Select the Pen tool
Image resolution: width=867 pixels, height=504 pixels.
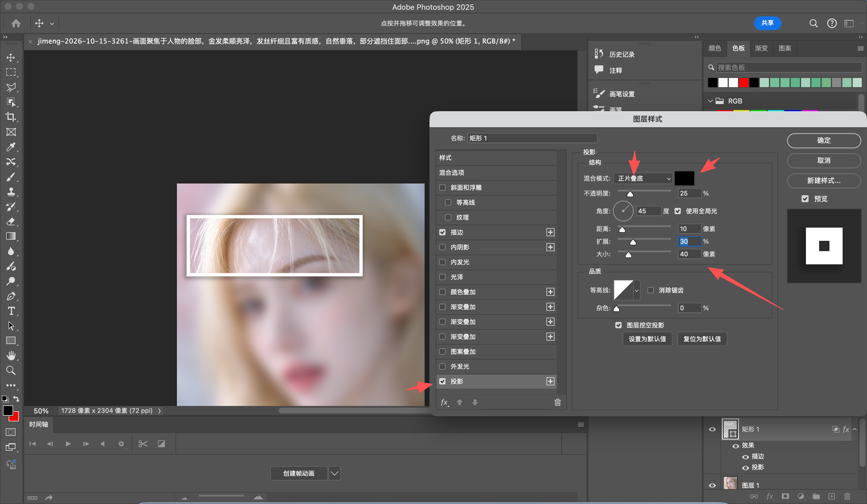click(11, 296)
